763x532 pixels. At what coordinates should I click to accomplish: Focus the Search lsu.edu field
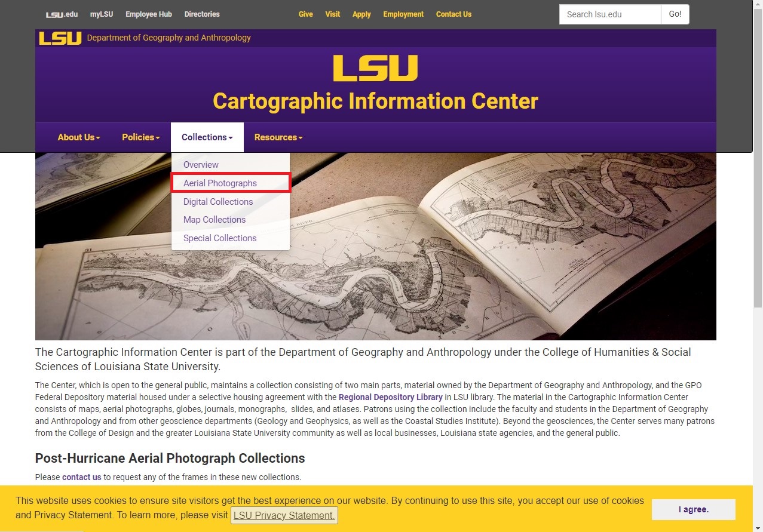tap(610, 14)
